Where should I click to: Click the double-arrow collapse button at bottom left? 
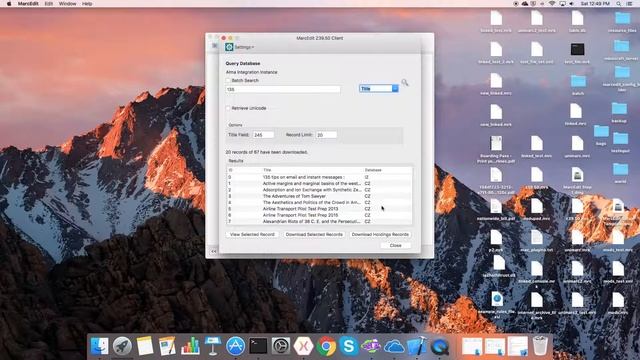(x=213, y=251)
